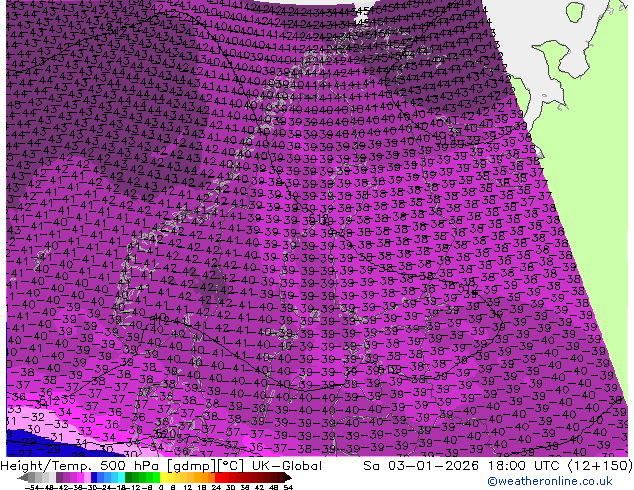Pick the dark blue legend swatch at -30
Viewport: 634px width, 490px height.
94,477
